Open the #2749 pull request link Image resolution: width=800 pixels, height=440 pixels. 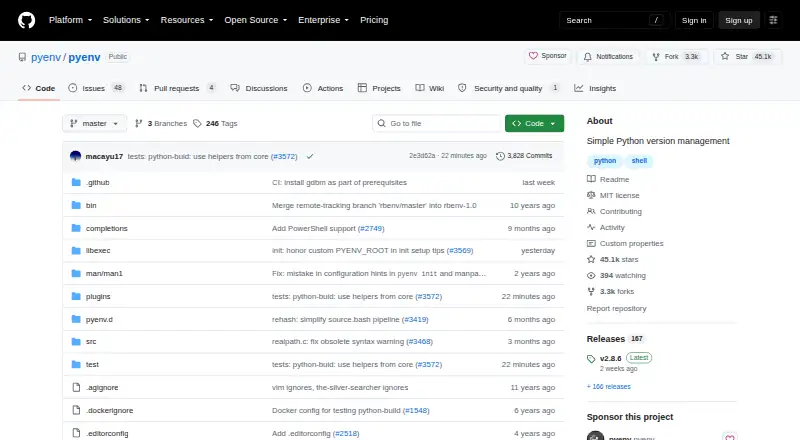click(371, 228)
